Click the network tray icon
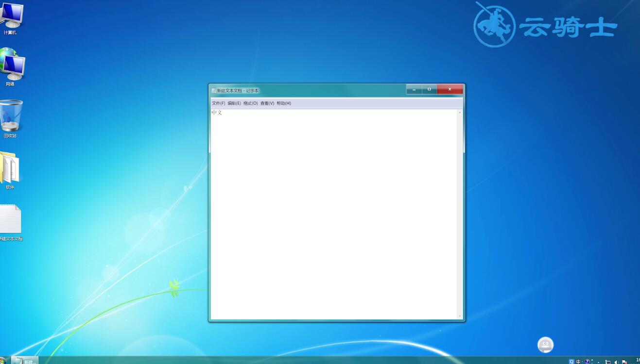Screen dimensions: 640x364 [x=608, y=362]
